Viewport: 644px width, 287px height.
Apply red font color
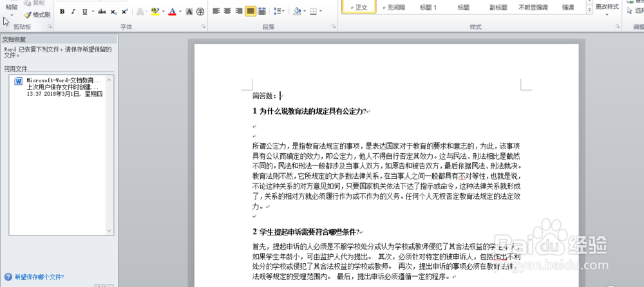172,12
